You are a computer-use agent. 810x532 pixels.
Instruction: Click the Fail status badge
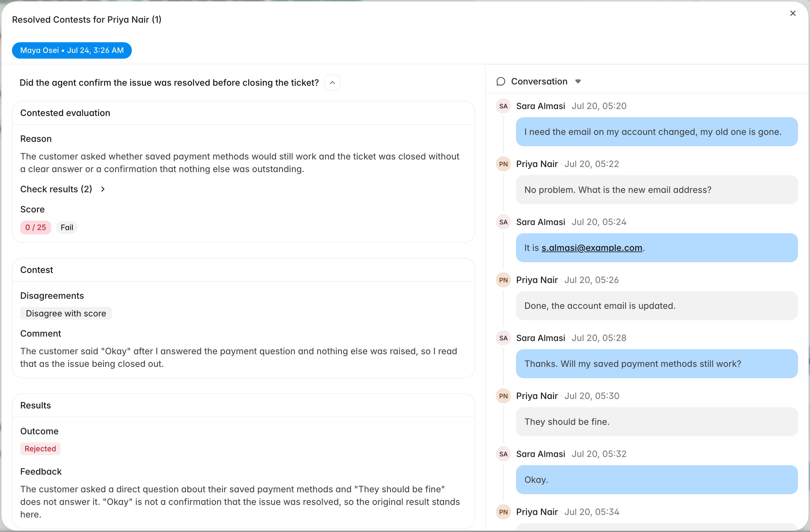coord(67,227)
